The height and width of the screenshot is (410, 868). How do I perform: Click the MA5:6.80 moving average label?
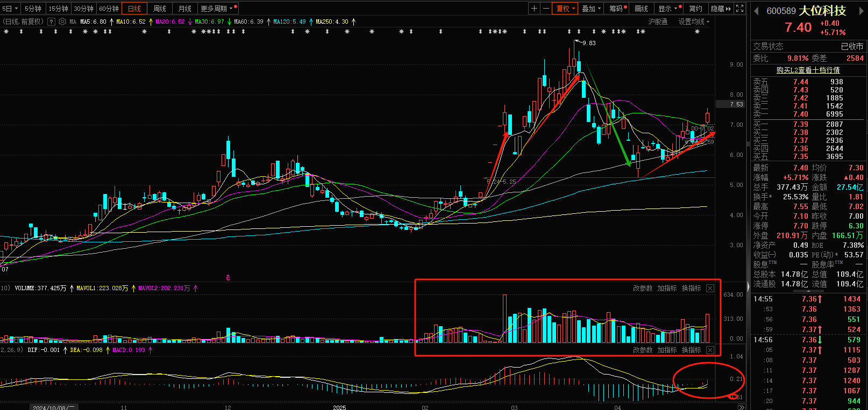[93, 22]
